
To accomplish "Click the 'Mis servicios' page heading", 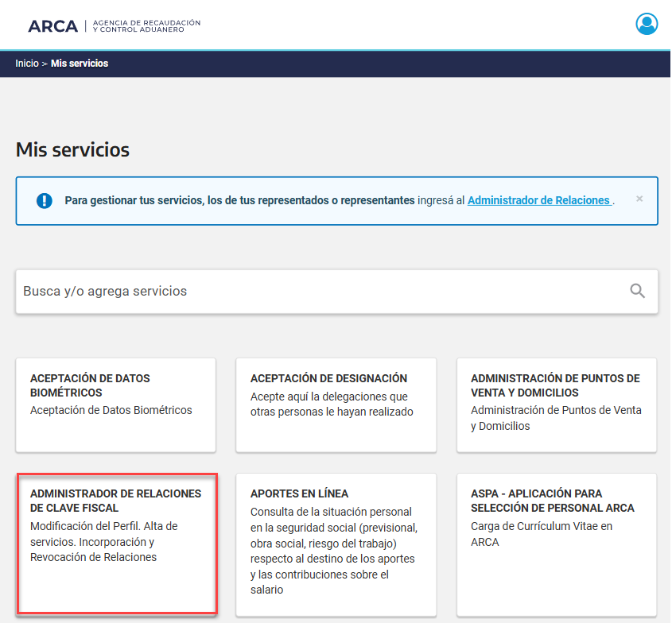I will [x=72, y=149].
